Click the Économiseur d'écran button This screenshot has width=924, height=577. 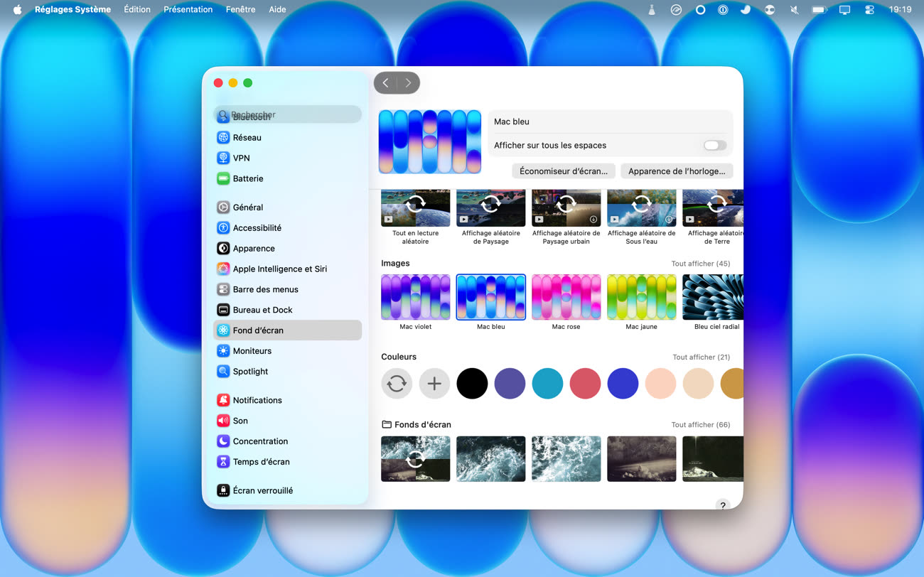tap(563, 171)
